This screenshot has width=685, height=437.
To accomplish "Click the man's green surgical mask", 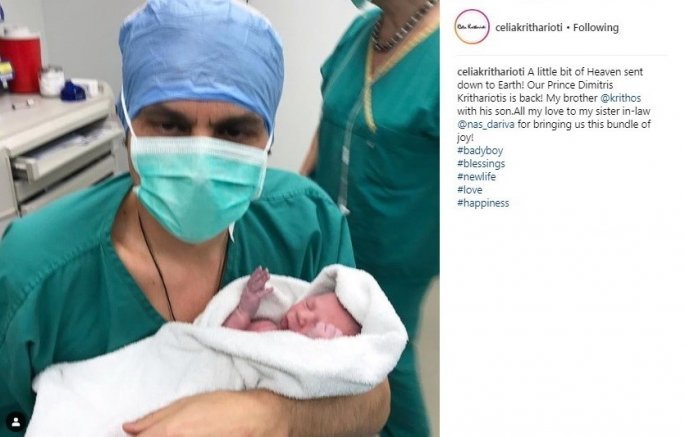I will pos(199,186).
